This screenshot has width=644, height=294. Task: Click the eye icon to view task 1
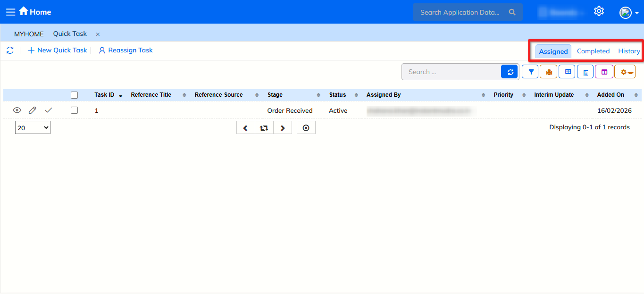(x=17, y=110)
